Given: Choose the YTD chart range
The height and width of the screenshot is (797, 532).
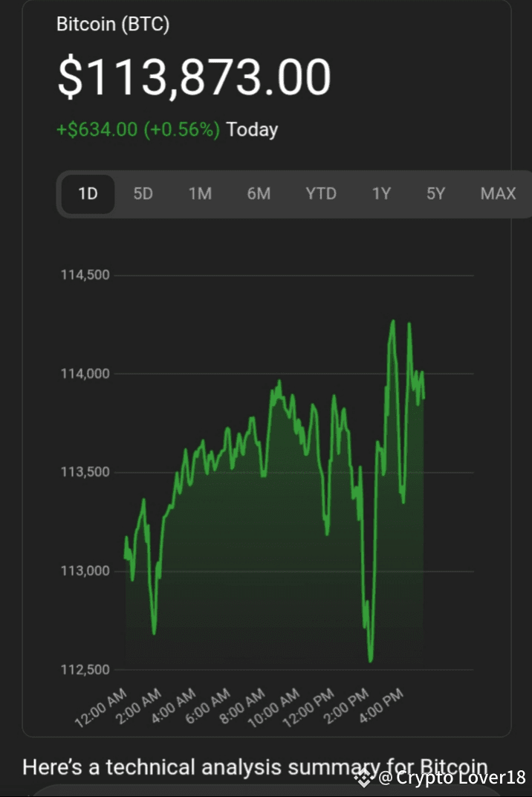Looking at the screenshot, I should tap(321, 194).
